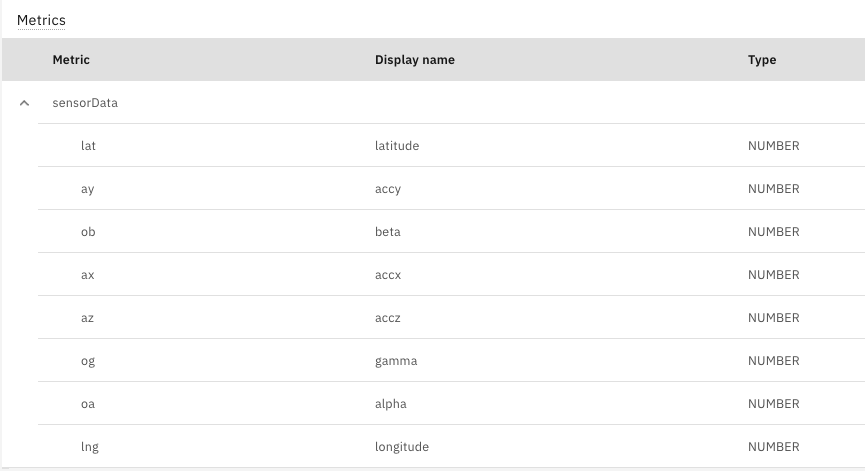Click the gamma display name cell
865x471 pixels.
[396, 361]
